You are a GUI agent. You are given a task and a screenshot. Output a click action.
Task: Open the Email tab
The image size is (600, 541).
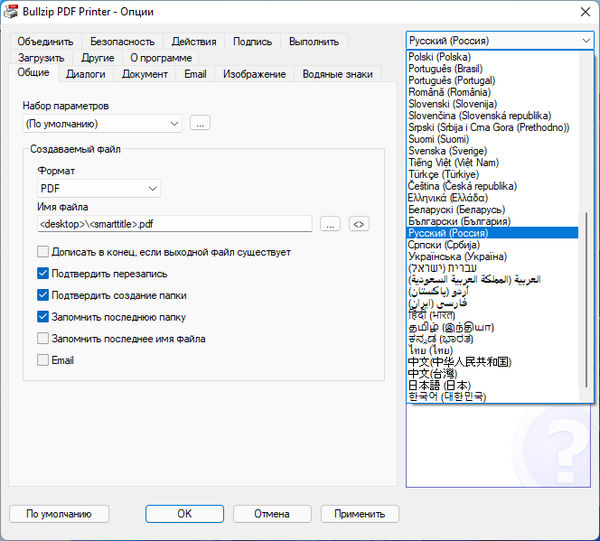click(195, 74)
